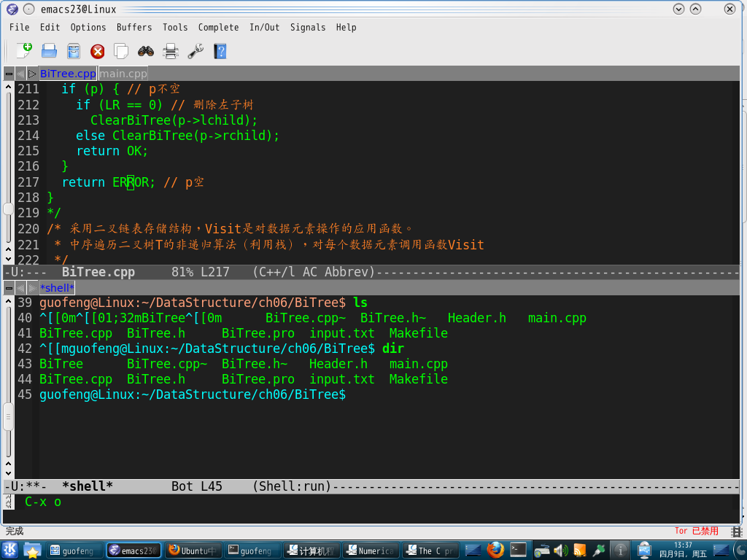Open the RSS feed tray icon
Image resolution: width=747 pixels, height=560 pixels.
[580, 551]
